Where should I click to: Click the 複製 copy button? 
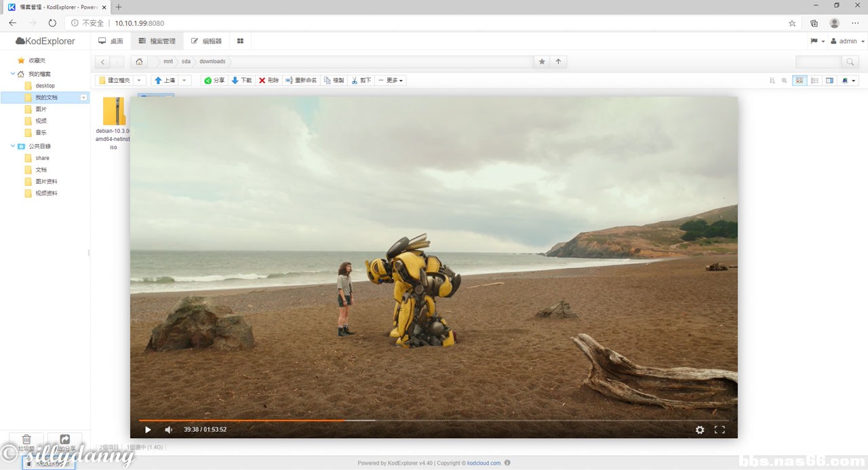[x=334, y=80]
